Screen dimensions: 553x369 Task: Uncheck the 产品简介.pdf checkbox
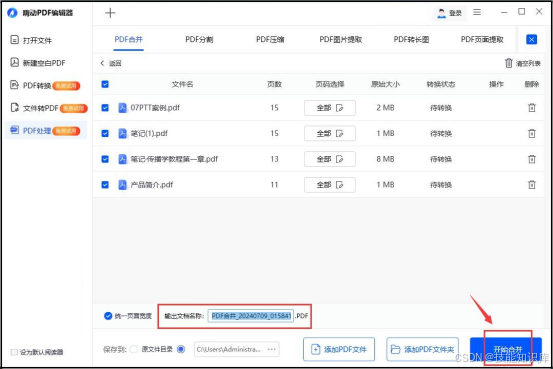[105, 184]
